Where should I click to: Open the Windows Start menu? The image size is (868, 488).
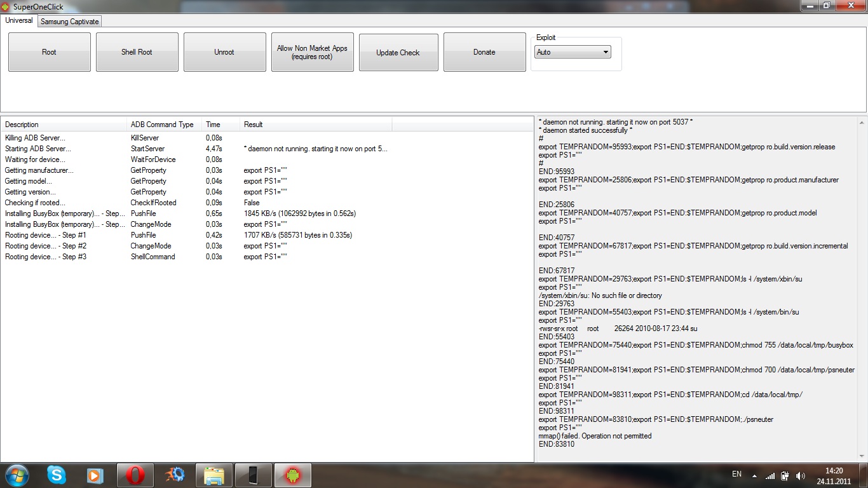pyautogui.click(x=17, y=475)
